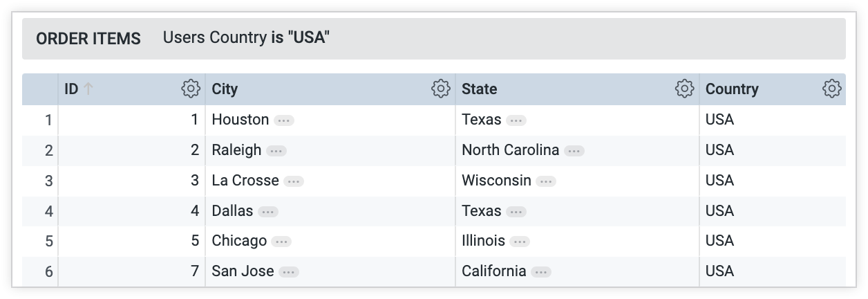Click the ellipsis beside North Carolina
The width and height of the screenshot is (868, 299).
[574, 150]
